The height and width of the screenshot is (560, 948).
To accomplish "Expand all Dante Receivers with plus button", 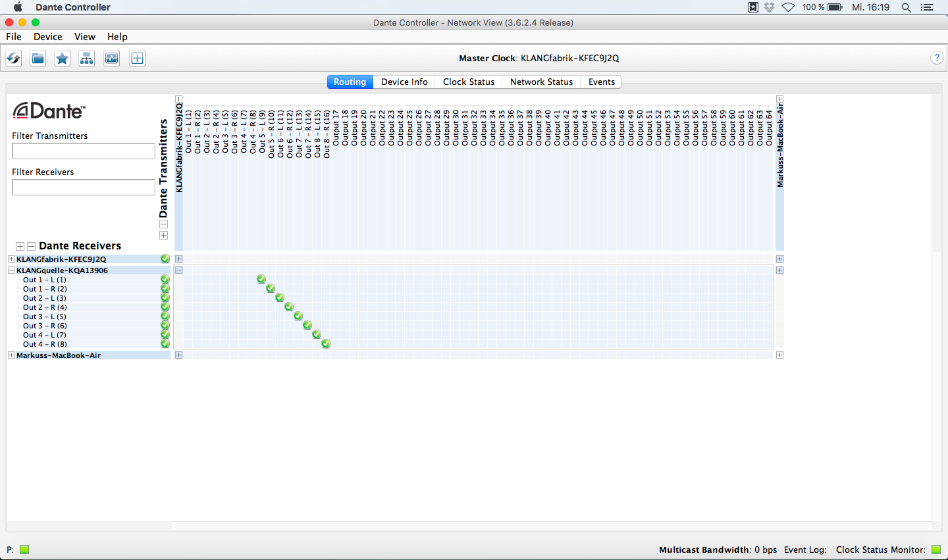I will [x=20, y=246].
